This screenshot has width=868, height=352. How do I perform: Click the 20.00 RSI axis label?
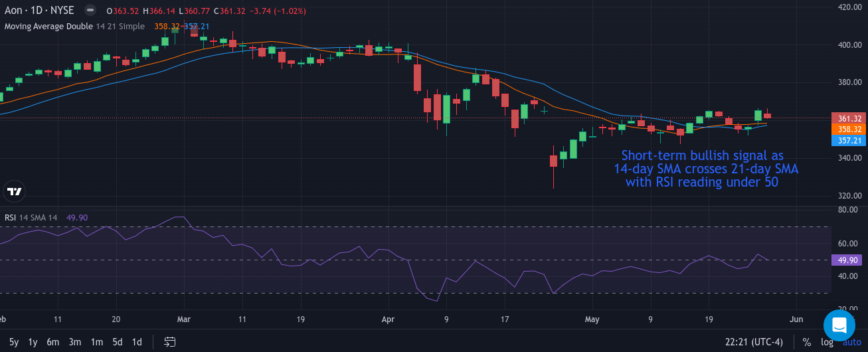tap(849, 309)
